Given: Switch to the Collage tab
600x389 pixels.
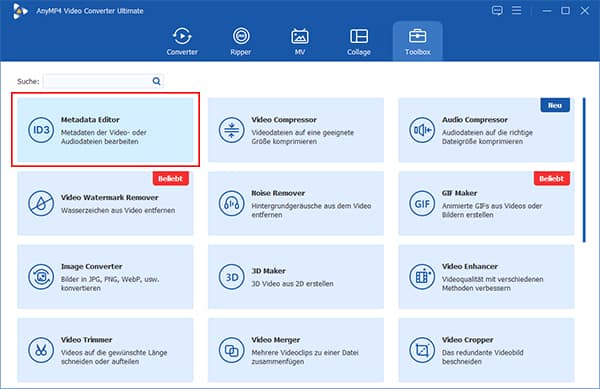Looking at the screenshot, I should tap(359, 41).
